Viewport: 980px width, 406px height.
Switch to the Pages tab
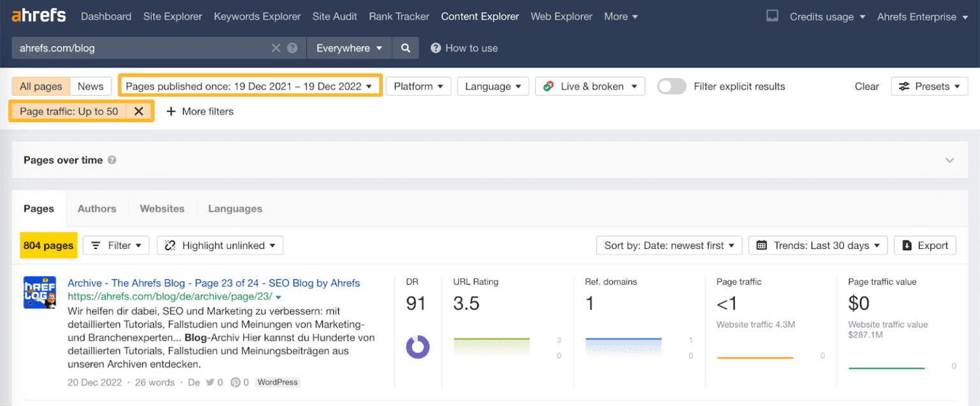[39, 209]
